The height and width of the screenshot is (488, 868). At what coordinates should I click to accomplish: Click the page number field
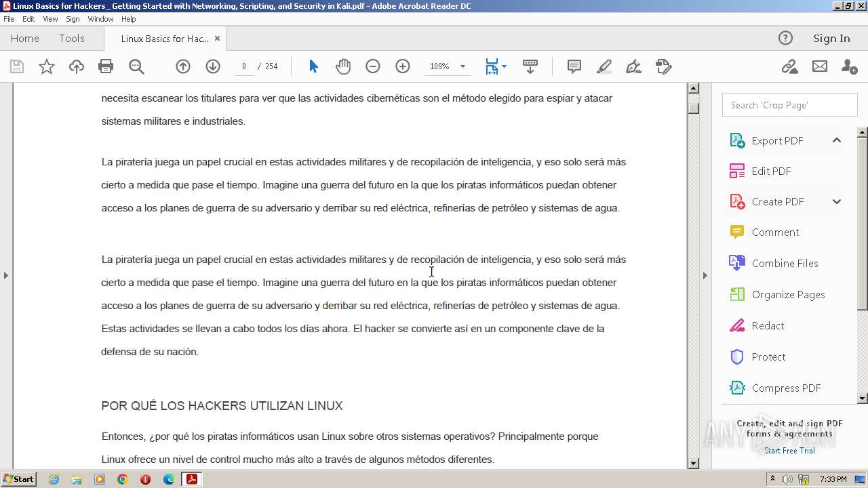[244, 66]
